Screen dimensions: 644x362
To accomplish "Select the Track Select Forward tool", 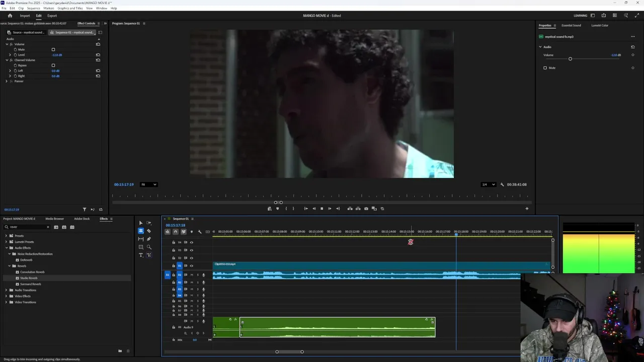I will pos(149,223).
